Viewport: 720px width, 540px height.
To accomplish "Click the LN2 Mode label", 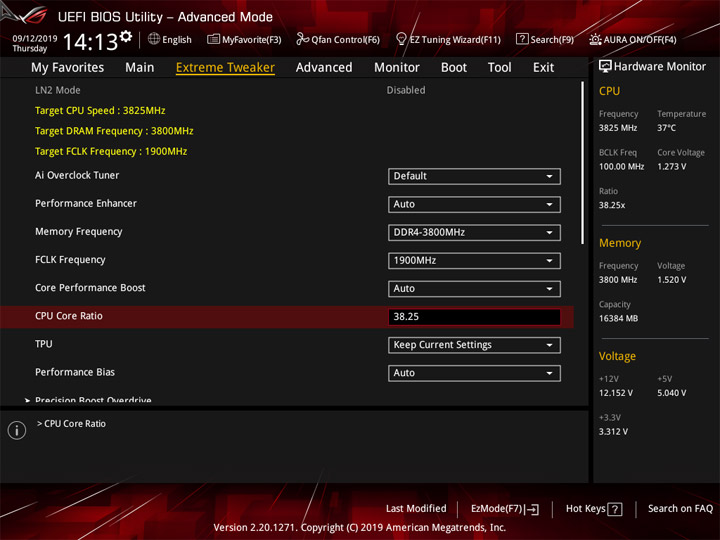I will 58,90.
